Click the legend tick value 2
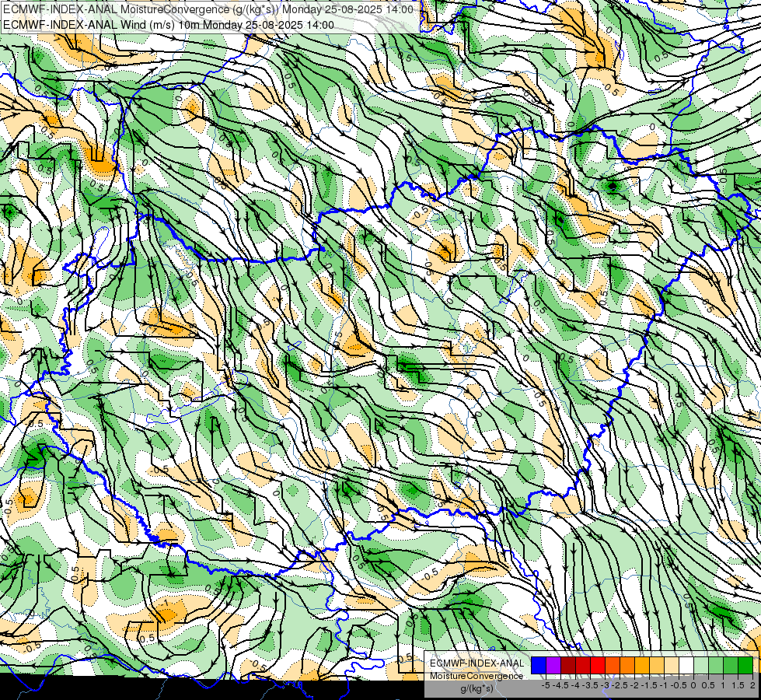761x700 pixels. [x=752, y=685]
